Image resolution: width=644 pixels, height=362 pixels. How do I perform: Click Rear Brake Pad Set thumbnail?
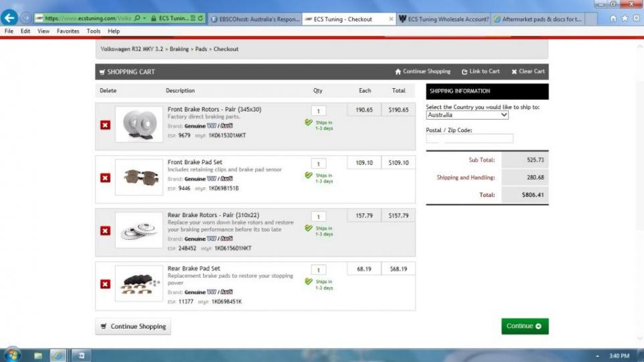(x=139, y=284)
